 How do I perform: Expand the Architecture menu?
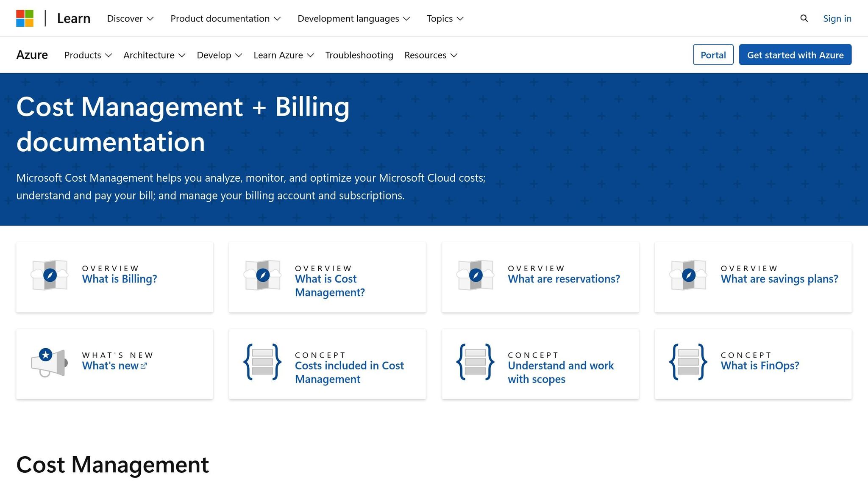pos(154,55)
